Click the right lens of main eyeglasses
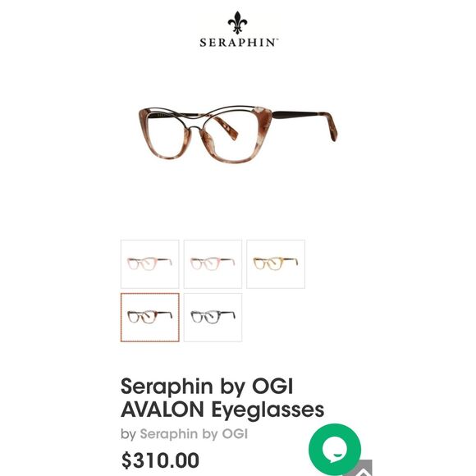This screenshot has height=476, width=476. (x=231, y=136)
